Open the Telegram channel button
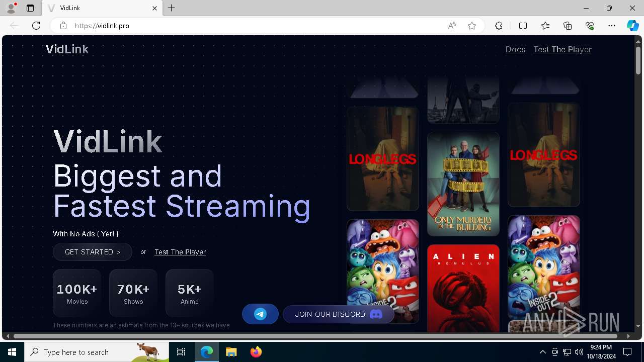Screen dimensions: 644x362 (x=260, y=314)
